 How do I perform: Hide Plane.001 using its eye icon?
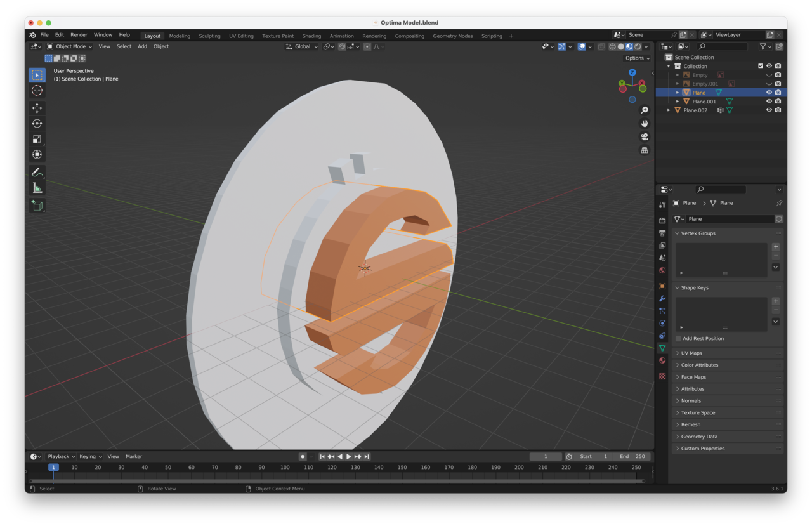point(769,102)
